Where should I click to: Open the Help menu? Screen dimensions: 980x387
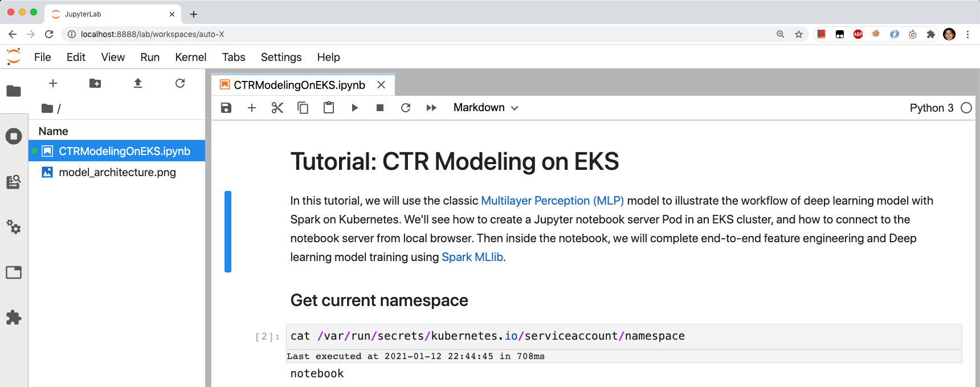(328, 57)
